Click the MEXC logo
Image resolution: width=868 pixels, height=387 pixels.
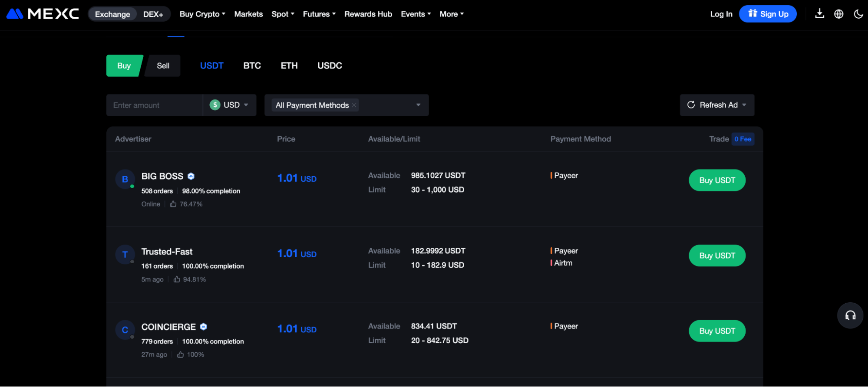(43, 14)
